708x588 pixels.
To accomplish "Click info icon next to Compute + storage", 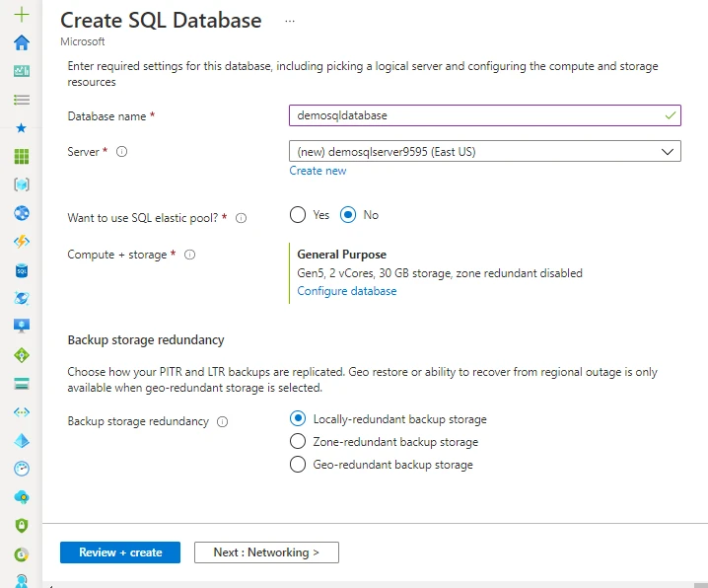I will (x=189, y=255).
